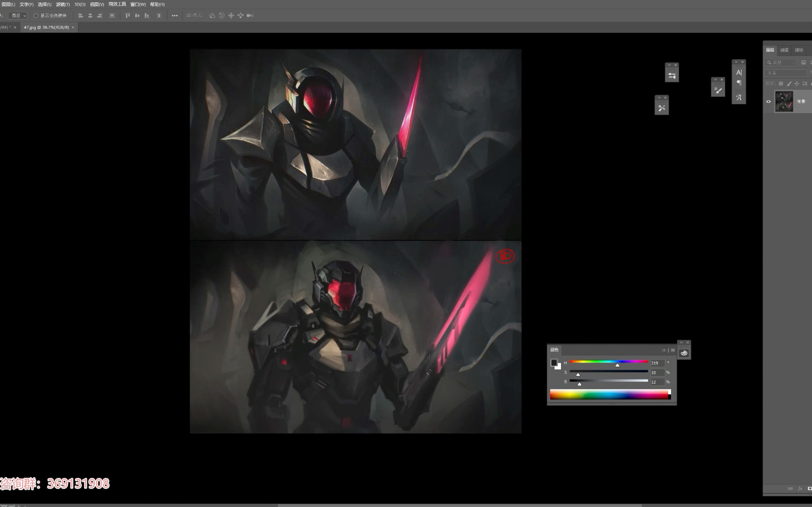The image size is (812, 507).
Task: Hide the 背景 layer with eye icon
Action: (768, 101)
